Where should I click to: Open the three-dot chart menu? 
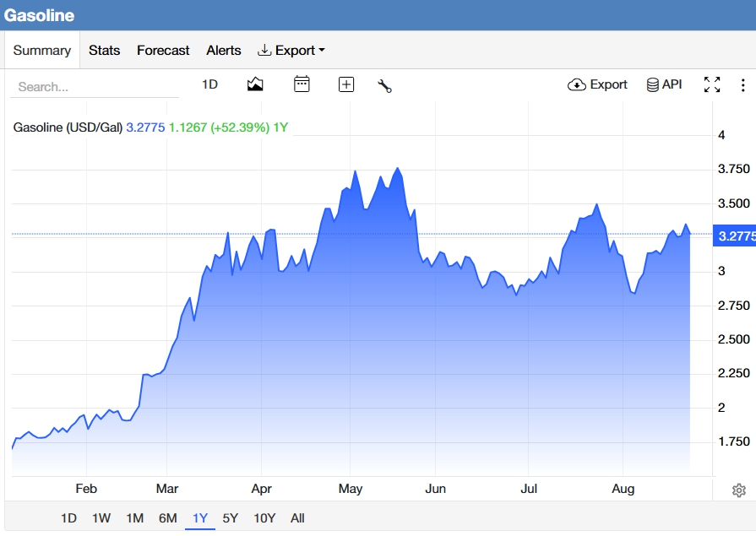pos(743,85)
